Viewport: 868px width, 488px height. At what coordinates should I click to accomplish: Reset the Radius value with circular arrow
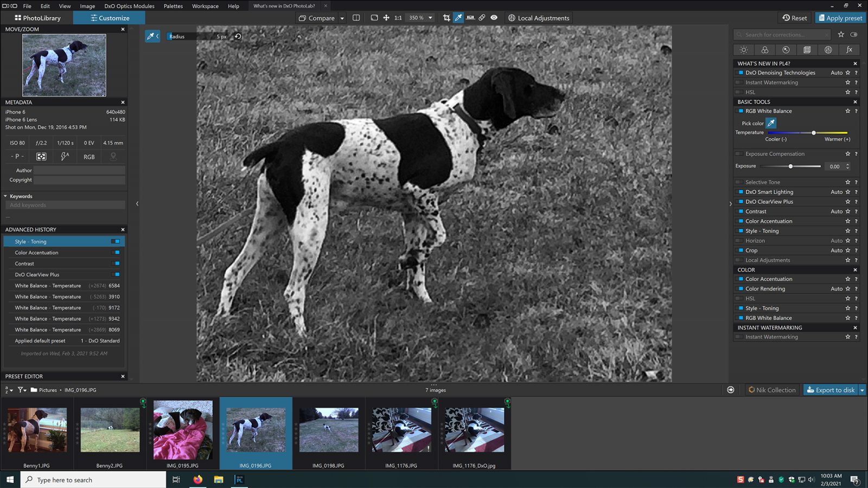tap(238, 36)
